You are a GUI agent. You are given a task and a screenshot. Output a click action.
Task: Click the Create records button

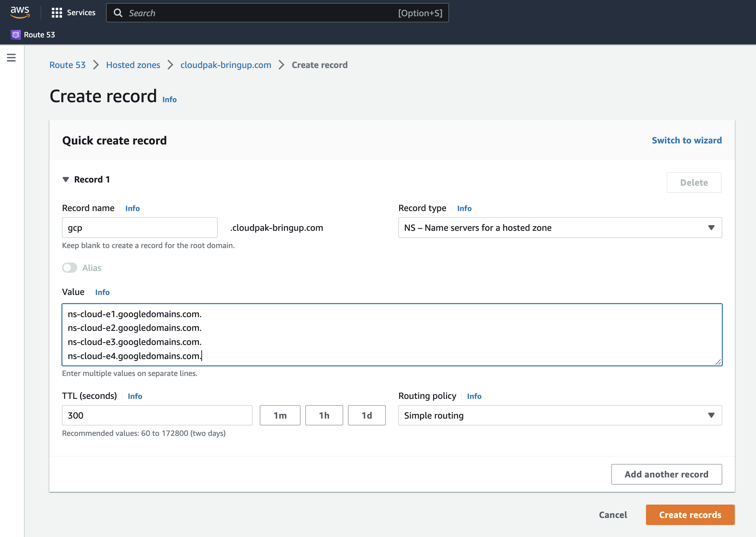(x=690, y=515)
